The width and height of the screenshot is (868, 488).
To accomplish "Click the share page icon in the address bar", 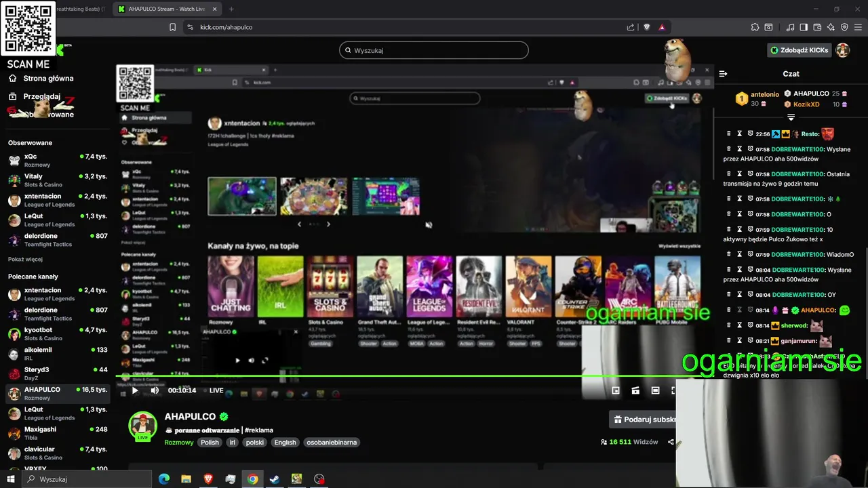I will (631, 27).
